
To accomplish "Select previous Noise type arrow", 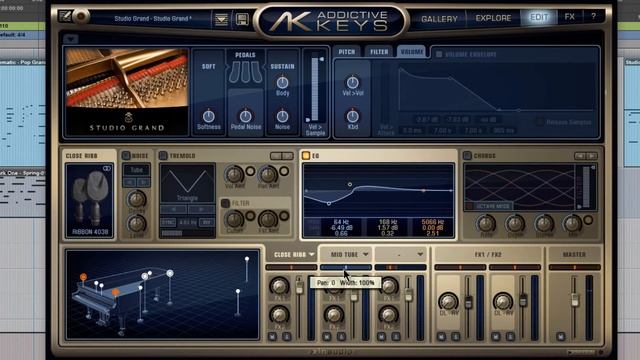I will tap(130, 182).
